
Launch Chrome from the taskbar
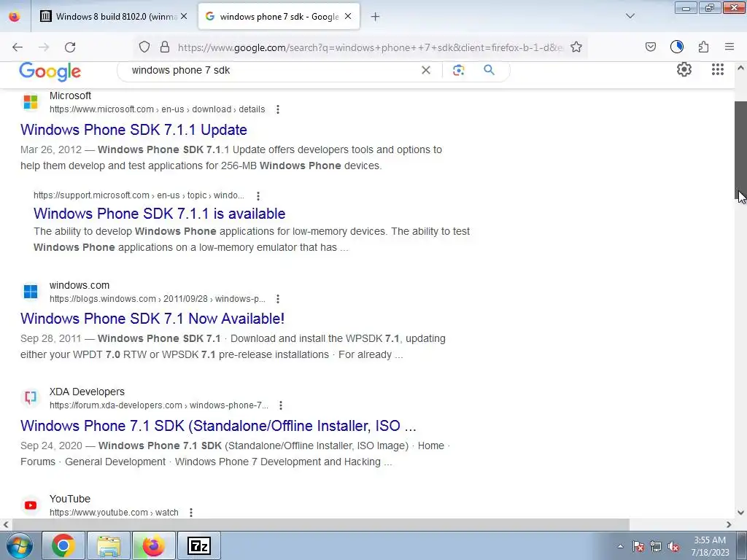63,545
